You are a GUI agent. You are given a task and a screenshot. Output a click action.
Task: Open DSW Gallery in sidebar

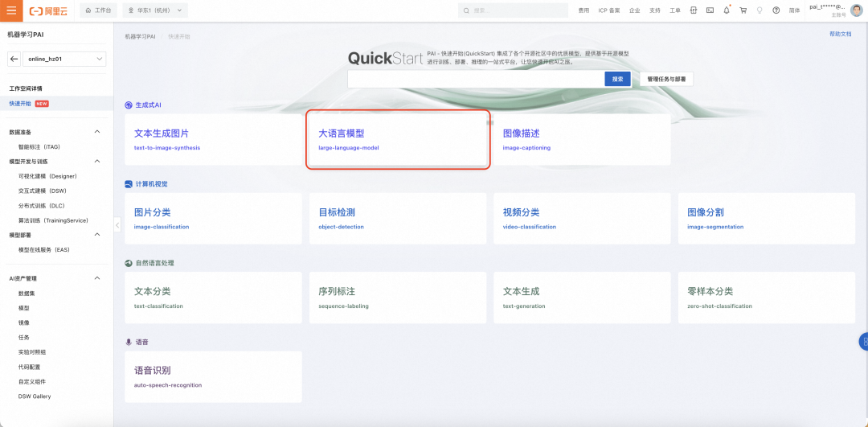click(x=35, y=396)
